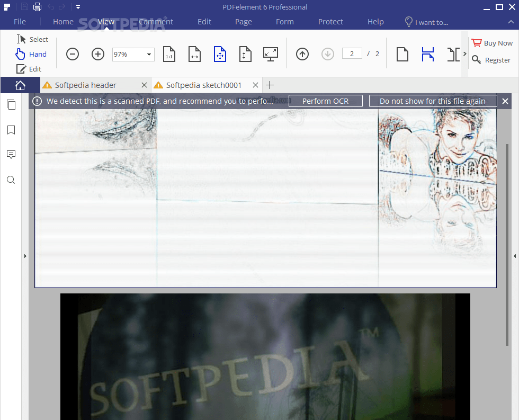Switch to the Edit tool

[29, 69]
